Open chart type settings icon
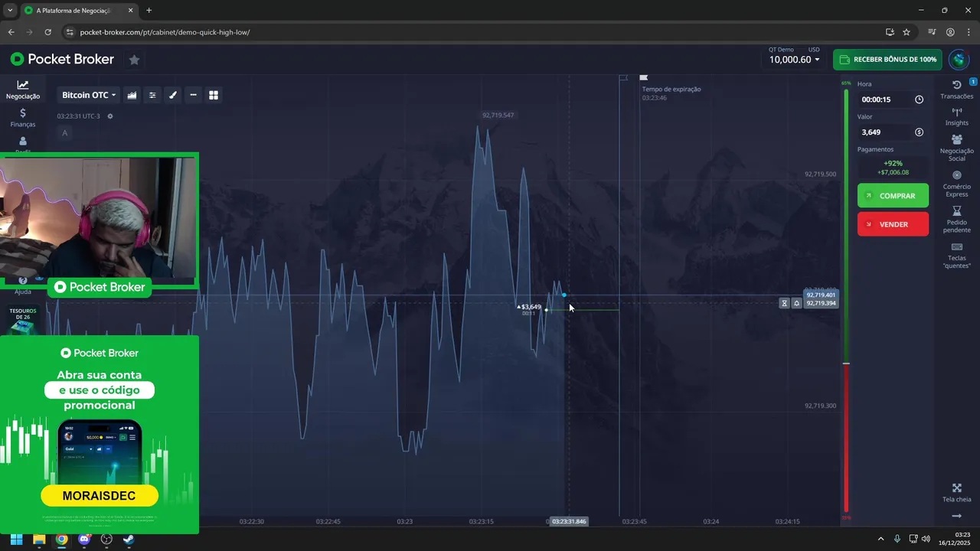 pyautogui.click(x=132, y=95)
